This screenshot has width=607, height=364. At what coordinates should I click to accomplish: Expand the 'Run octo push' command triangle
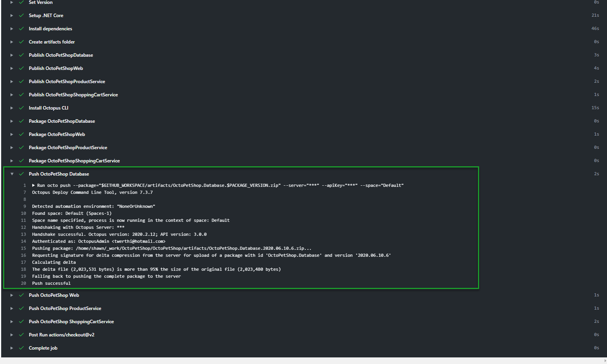pos(34,185)
